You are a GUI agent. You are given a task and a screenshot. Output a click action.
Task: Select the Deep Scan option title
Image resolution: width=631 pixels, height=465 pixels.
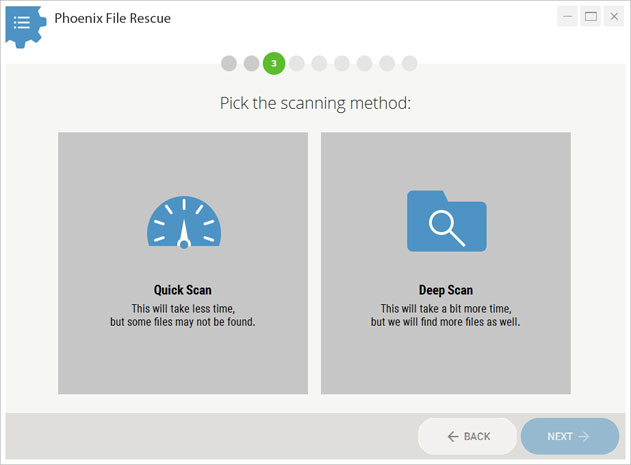point(446,290)
